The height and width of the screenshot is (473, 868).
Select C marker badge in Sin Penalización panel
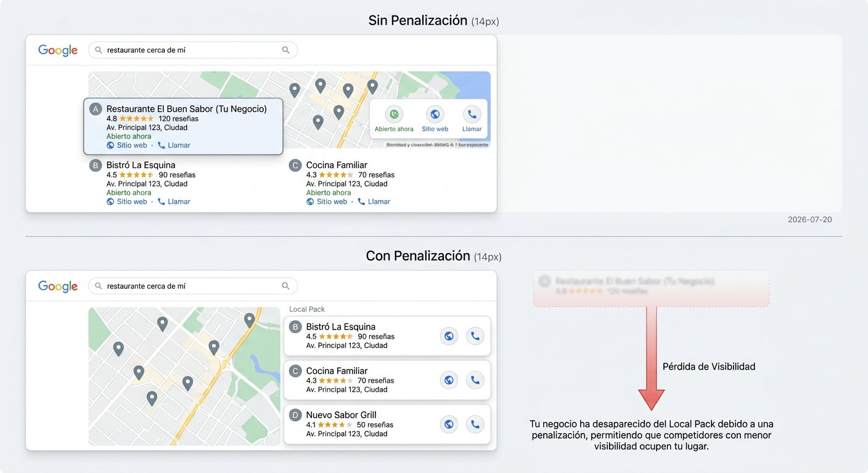[x=295, y=165]
